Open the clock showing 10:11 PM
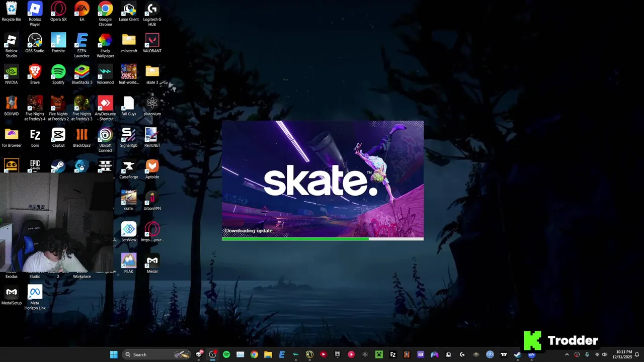This screenshot has height=362, width=644. tap(623, 354)
